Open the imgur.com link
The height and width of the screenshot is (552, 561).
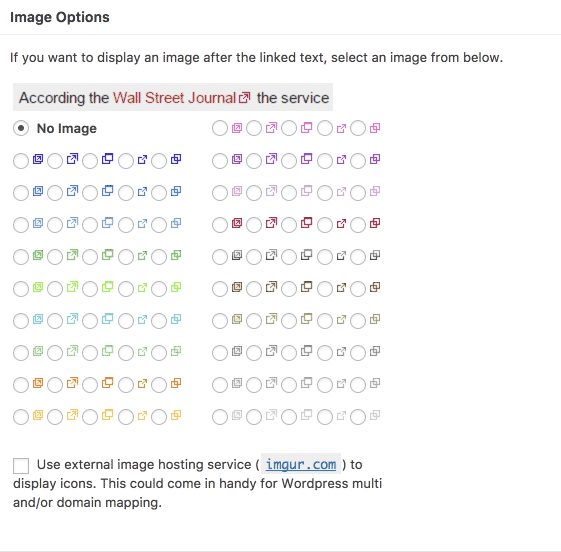(x=301, y=464)
